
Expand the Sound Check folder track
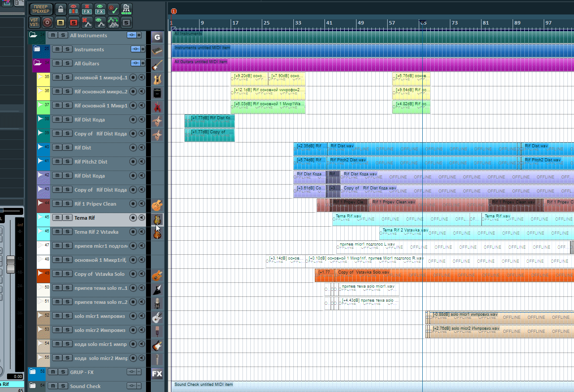click(x=32, y=386)
